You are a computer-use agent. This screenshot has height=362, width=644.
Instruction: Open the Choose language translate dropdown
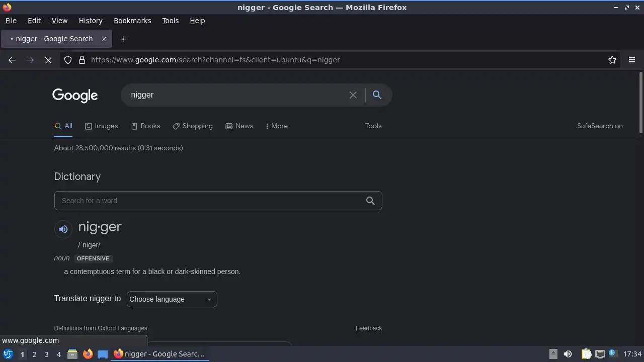(x=172, y=299)
